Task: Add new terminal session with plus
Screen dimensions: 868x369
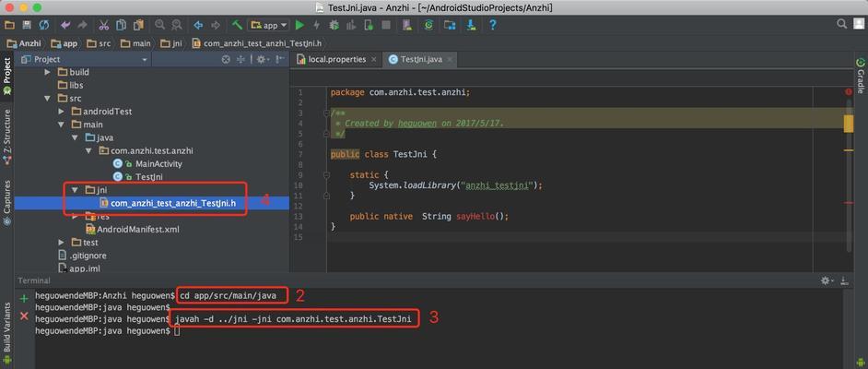Action: point(24,299)
